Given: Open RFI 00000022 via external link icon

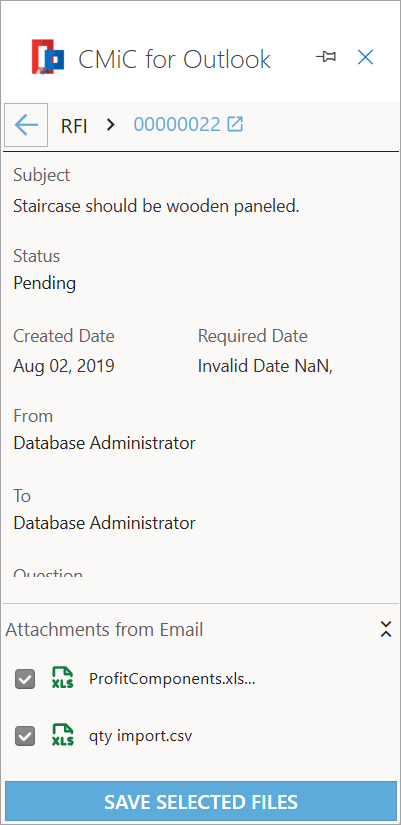Looking at the screenshot, I should click(235, 125).
